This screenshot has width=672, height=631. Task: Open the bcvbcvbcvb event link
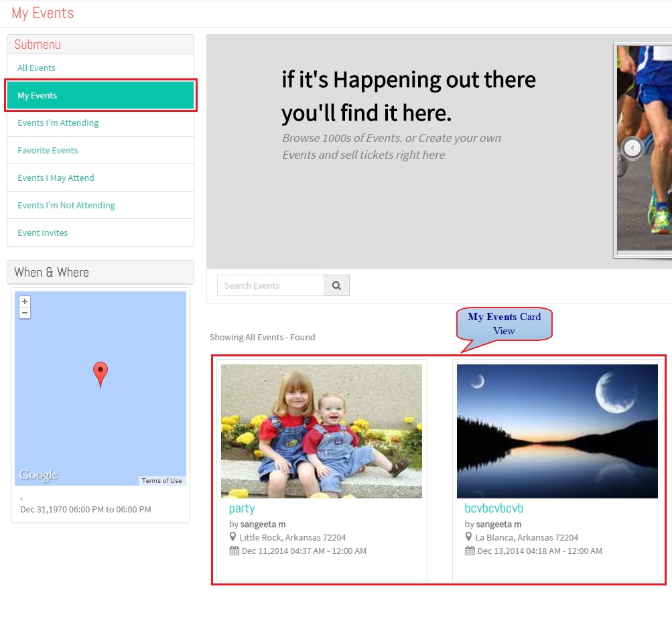[x=494, y=508]
